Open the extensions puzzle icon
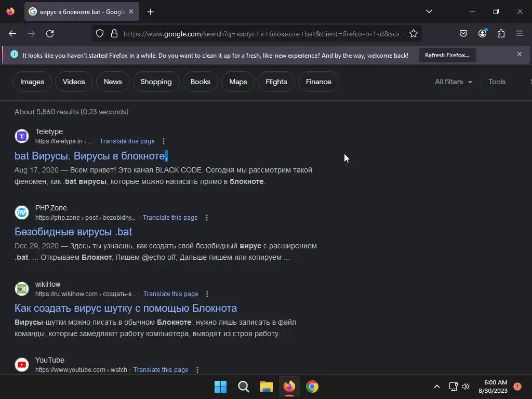 (x=501, y=33)
